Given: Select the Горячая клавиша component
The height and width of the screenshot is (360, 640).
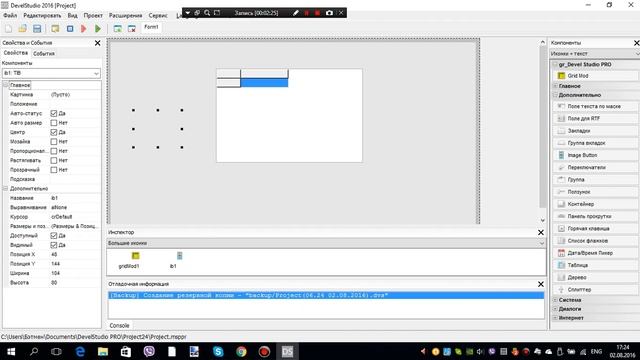Looking at the screenshot, I should (x=595, y=229).
